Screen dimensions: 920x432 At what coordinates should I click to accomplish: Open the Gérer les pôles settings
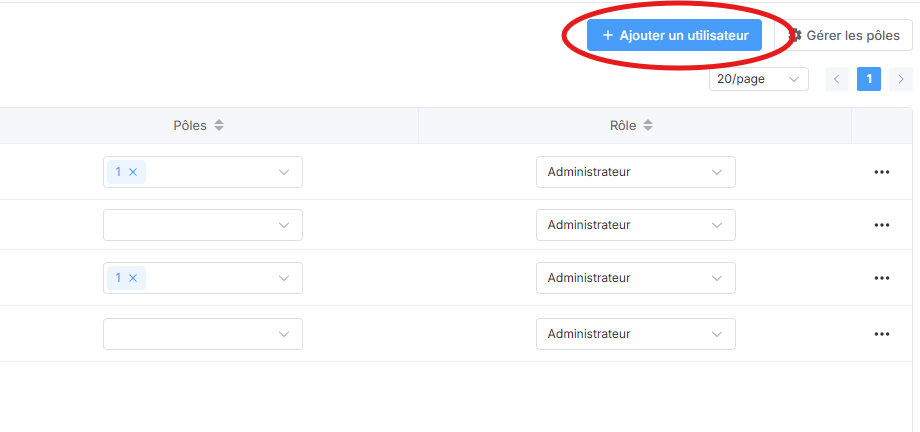point(844,35)
